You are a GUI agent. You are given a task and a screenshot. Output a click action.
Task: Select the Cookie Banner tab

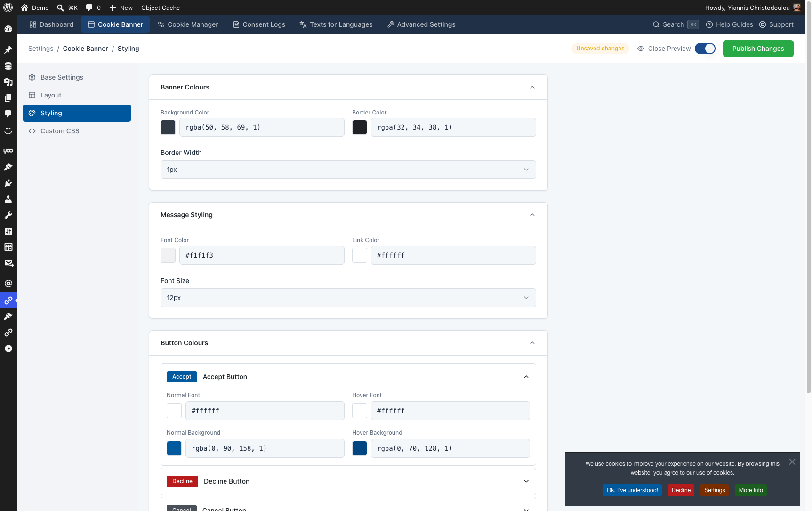[x=115, y=24]
